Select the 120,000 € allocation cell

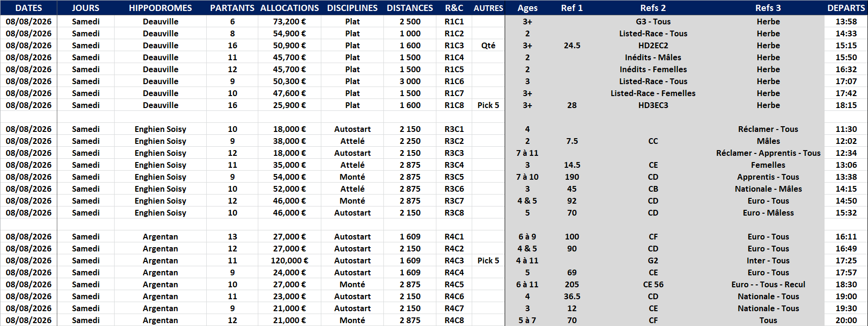pyautogui.click(x=289, y=261)
